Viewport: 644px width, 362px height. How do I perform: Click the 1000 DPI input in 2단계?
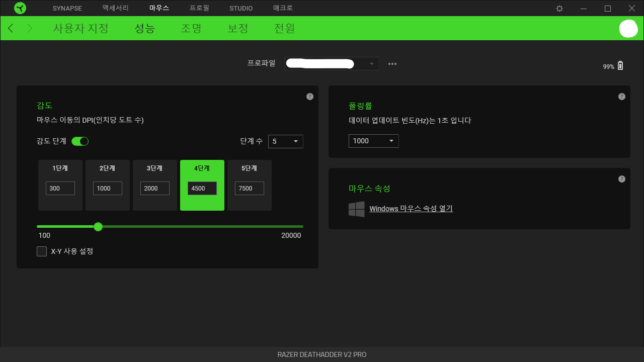[108, 188]
